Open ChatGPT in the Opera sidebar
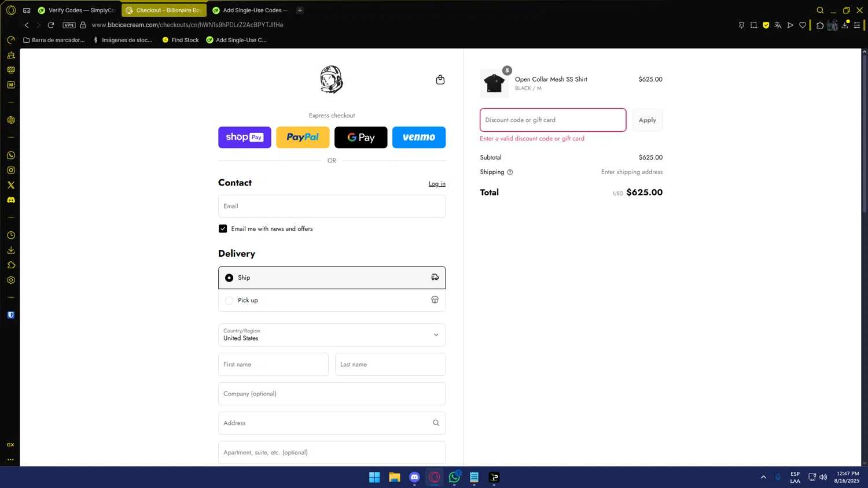Image resolution: width=868 pixels, height=488 pixels. pos(11,120)
